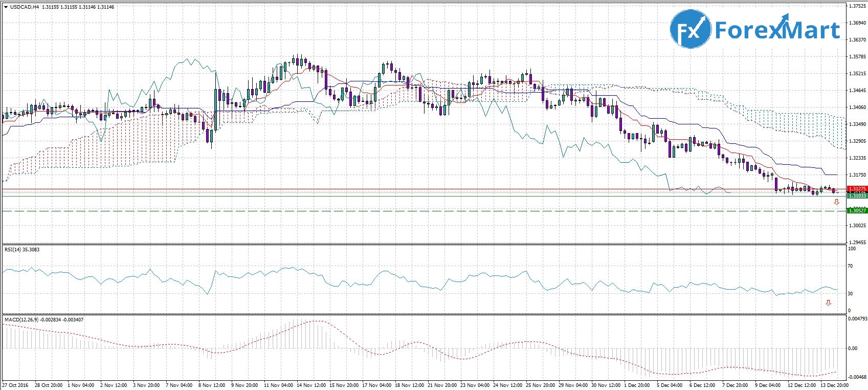This screenshot has width=868, height=390.
Task: Click the 1.29455 price axis label
Action: pyautogui.click(x=857, y=243)
